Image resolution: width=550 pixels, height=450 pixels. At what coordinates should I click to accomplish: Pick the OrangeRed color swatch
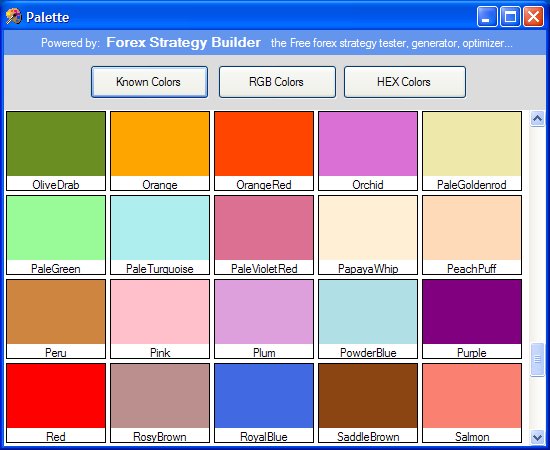[x=264, y=151]
